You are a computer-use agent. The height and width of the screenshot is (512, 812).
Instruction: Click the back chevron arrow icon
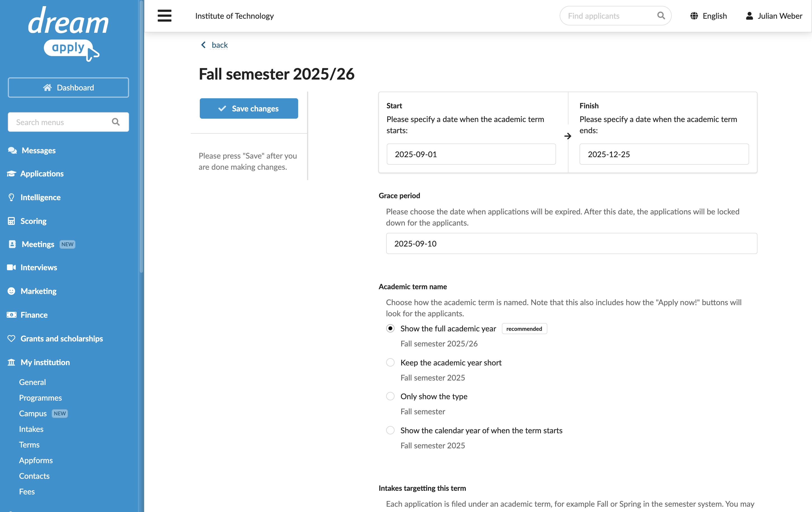point(203,45)
